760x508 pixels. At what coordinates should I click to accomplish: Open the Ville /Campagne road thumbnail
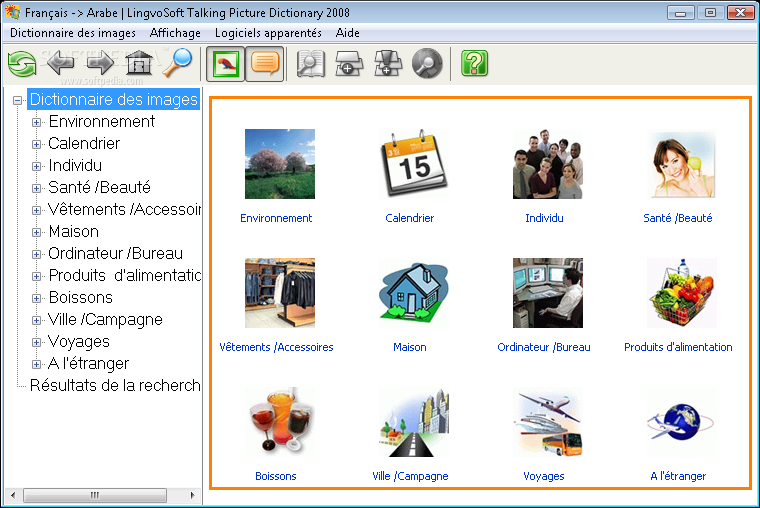pos(414,422)
